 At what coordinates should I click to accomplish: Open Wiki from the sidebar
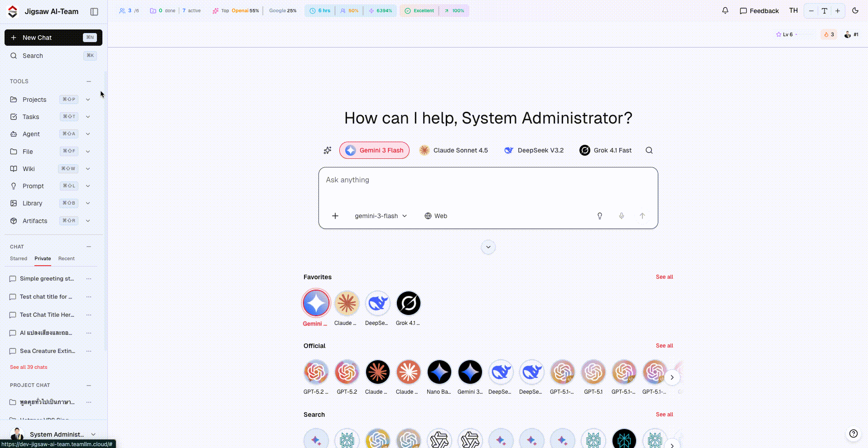29,169
